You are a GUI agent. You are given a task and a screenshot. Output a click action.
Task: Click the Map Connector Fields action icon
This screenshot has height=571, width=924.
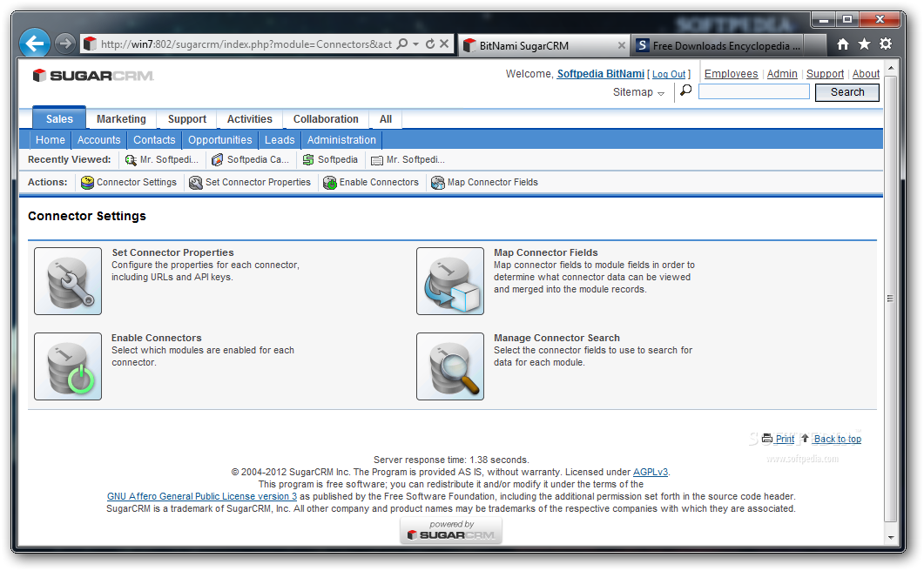438,183
